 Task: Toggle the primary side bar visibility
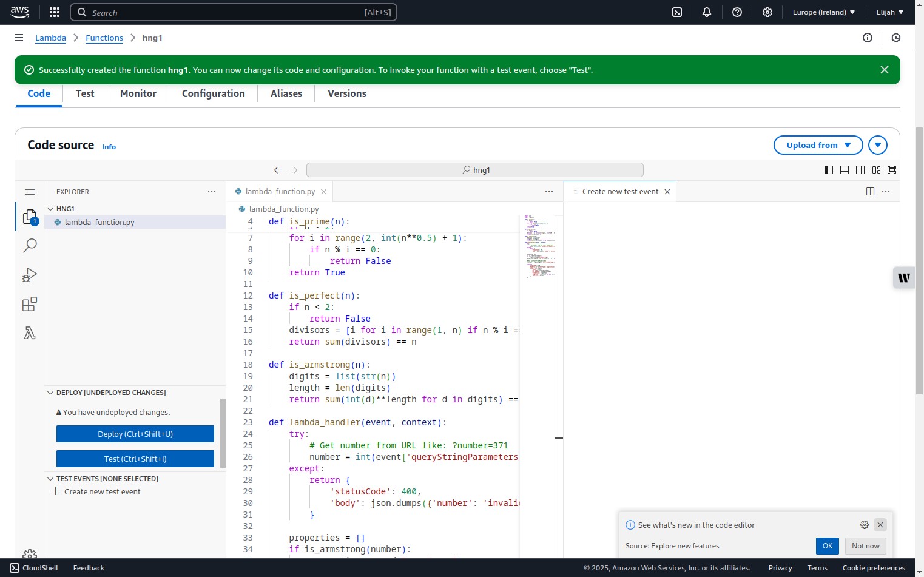(828, 170)
